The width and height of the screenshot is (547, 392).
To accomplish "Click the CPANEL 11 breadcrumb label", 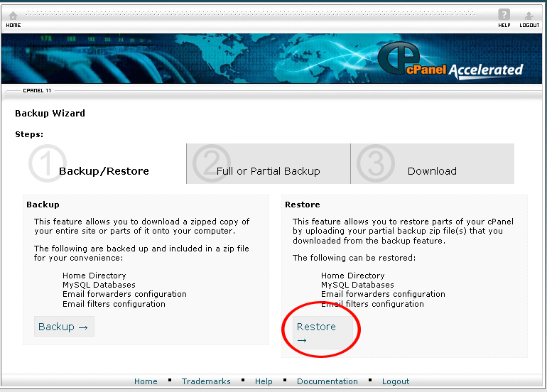I will click(x=37, y=90).
